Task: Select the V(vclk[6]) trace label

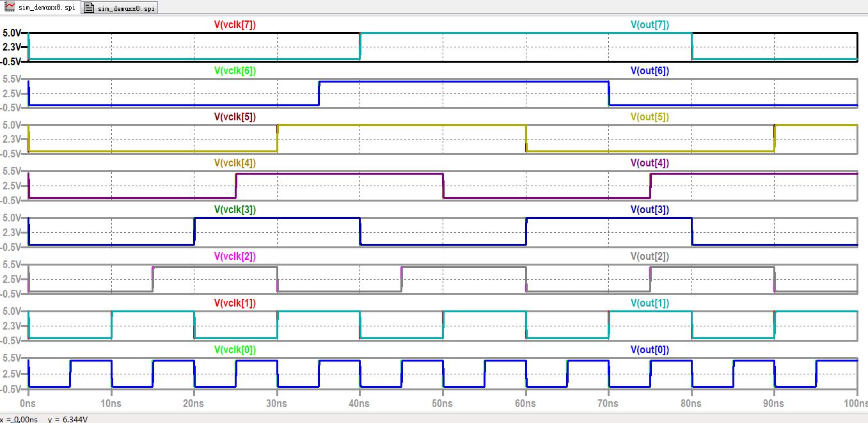Action: [235, 71]
